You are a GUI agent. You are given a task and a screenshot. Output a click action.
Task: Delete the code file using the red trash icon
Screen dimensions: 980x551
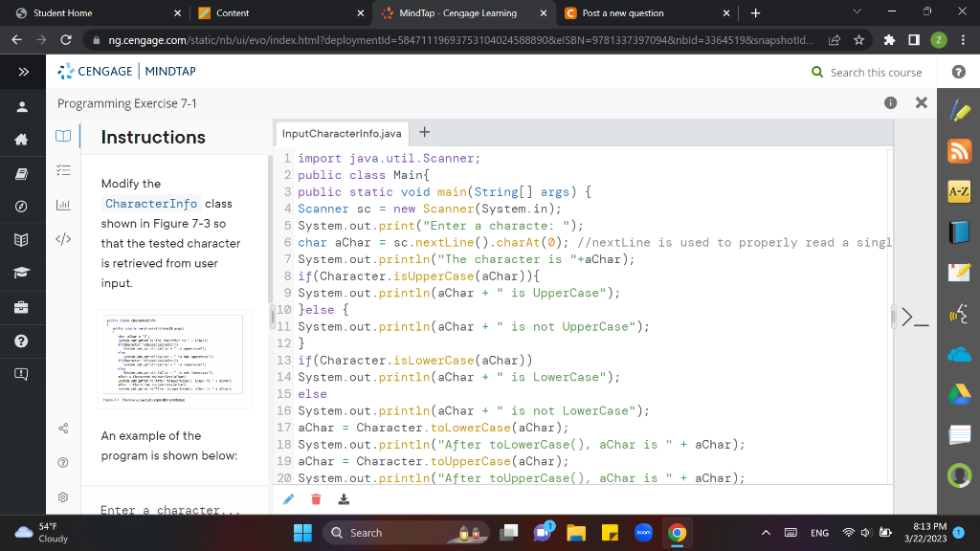316,498
